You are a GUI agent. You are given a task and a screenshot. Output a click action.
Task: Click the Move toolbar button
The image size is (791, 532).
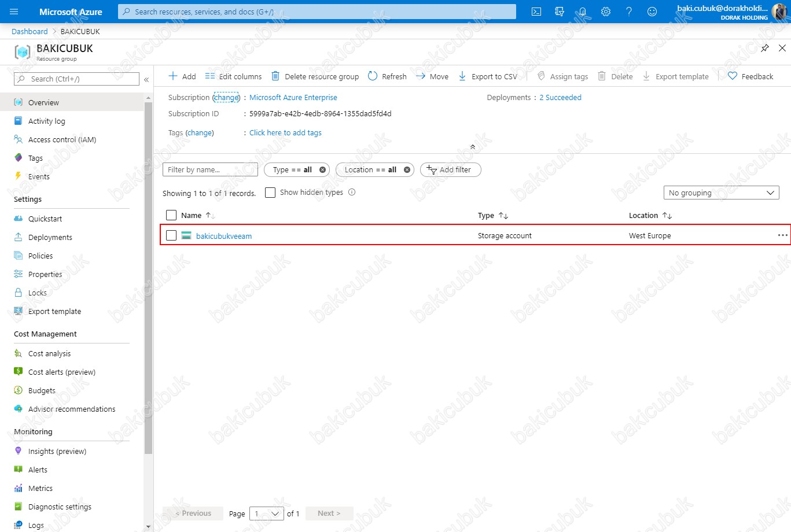pos(432,76)
